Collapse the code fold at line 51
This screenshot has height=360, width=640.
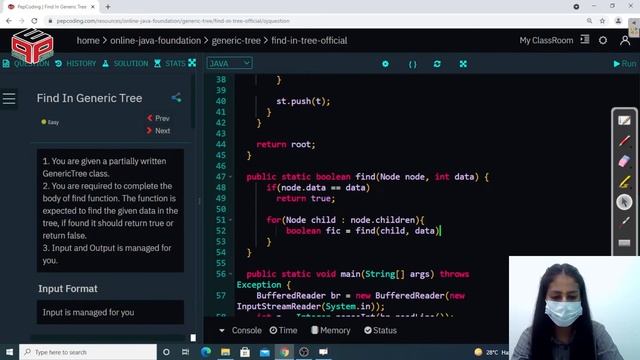231,220
